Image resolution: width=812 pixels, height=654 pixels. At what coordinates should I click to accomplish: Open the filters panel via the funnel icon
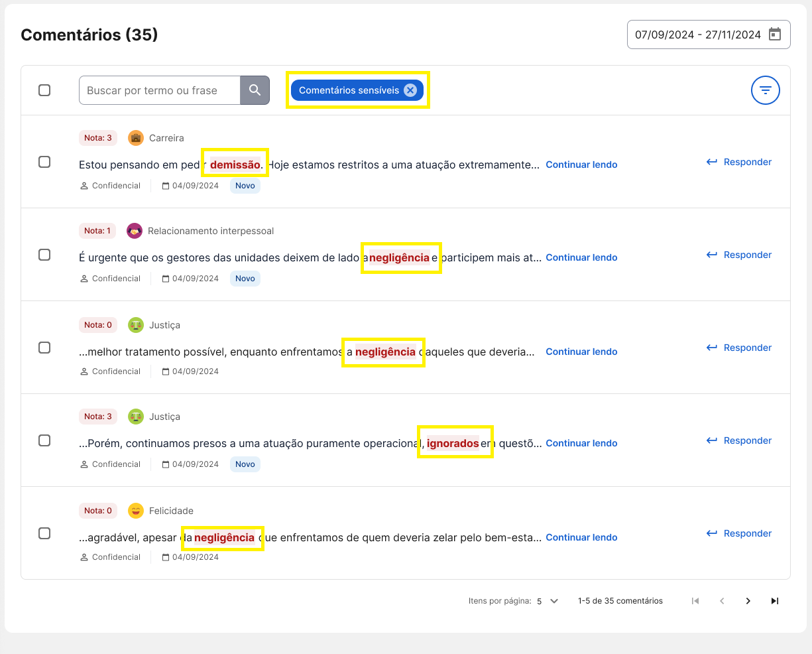(765, 90)
